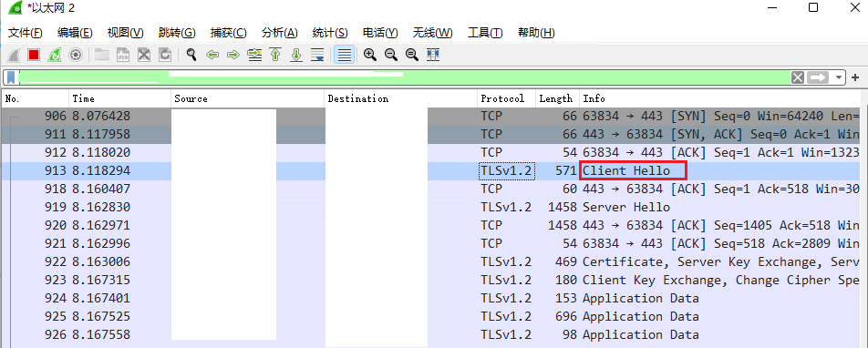The height and width of the screenshot is (348, 868).
Task: Select packet 911 SYN, ACK row
Action: point(431,135)
